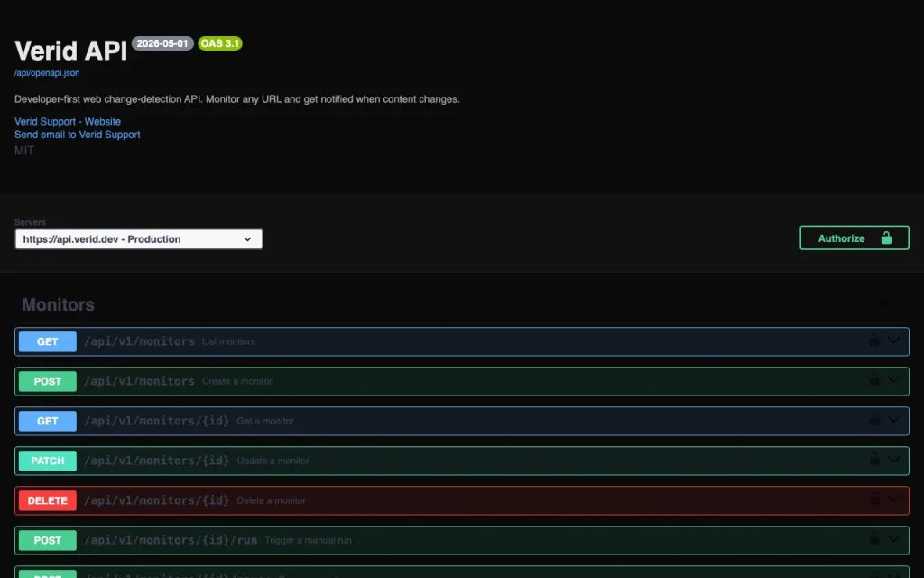Click GET badge for List monitors

48,341
